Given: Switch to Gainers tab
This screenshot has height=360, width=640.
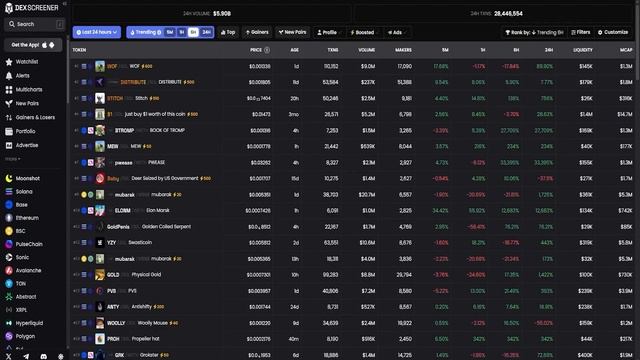Looking at the screenshot, I should click(x=257, y=32).
